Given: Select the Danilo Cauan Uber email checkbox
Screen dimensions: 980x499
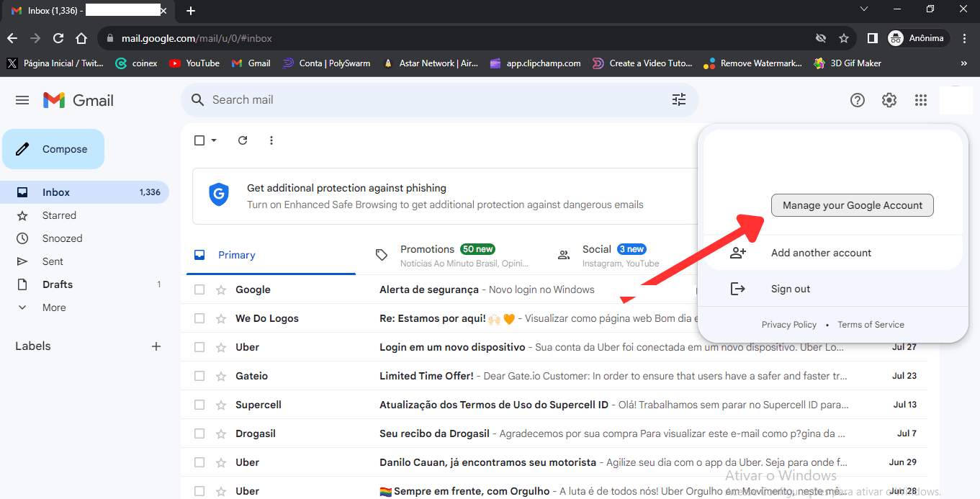Looking at the screenshot, I should tap(199, 462).
